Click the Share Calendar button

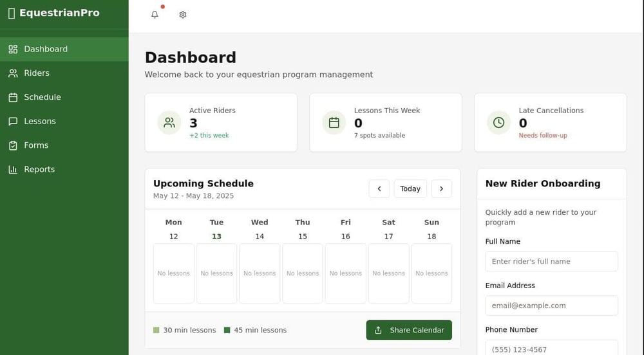tap(409, 330)
